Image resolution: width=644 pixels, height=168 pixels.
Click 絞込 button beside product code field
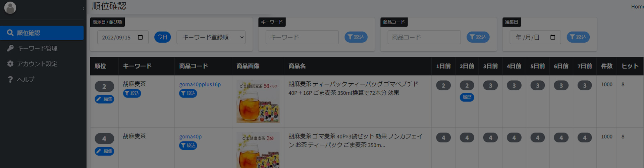click(478, 37)
